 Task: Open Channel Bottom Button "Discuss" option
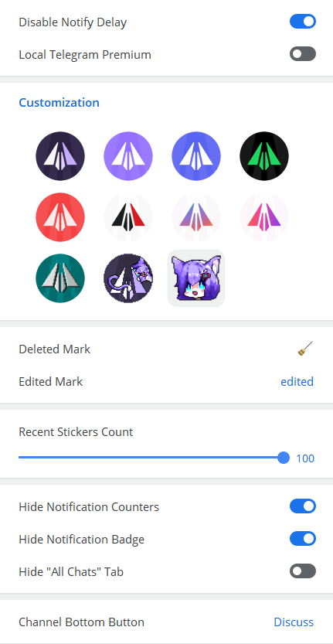point(294,622)
